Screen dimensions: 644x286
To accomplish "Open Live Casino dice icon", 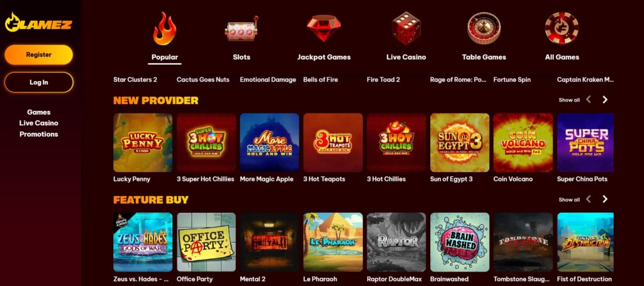I will (x=406, y=28).
